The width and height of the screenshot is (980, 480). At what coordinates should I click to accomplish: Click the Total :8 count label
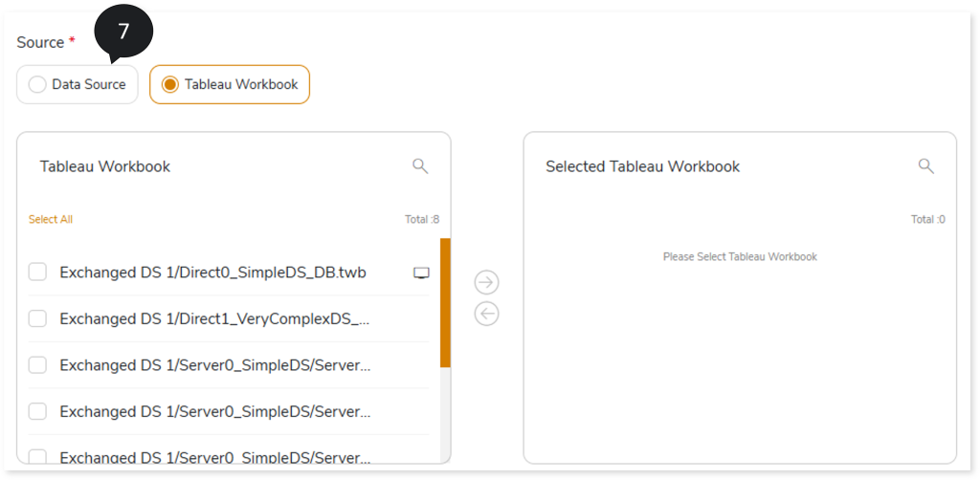point(422,220)
